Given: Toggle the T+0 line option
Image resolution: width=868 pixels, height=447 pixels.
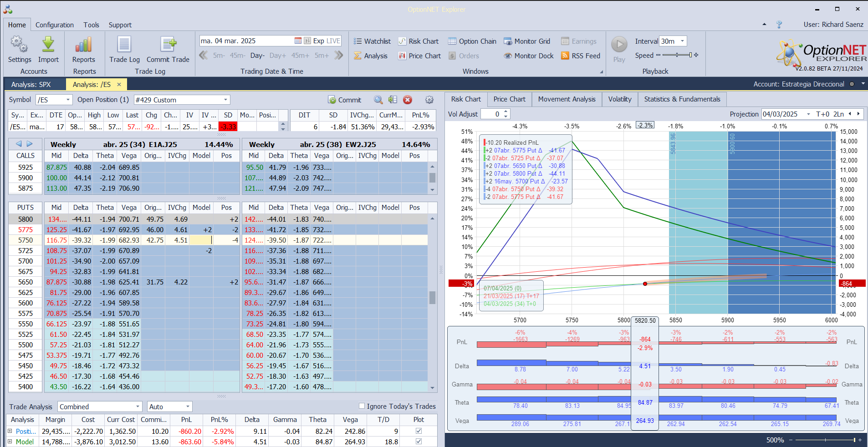Looking at the screenshot, I should [823, 114].
